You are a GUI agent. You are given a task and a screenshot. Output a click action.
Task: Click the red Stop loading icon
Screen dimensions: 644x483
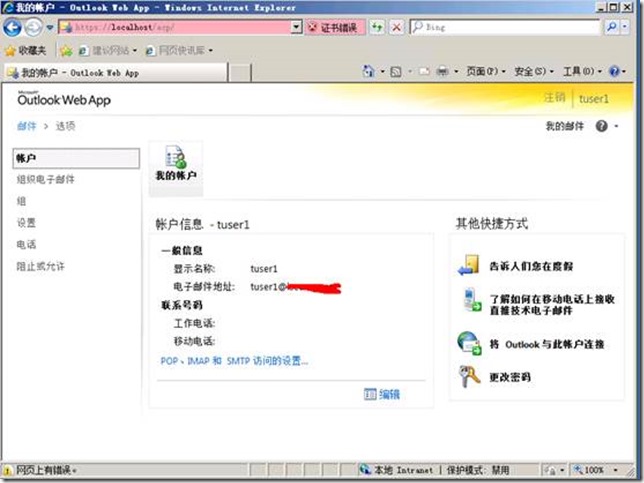click(x=396, y=28)
